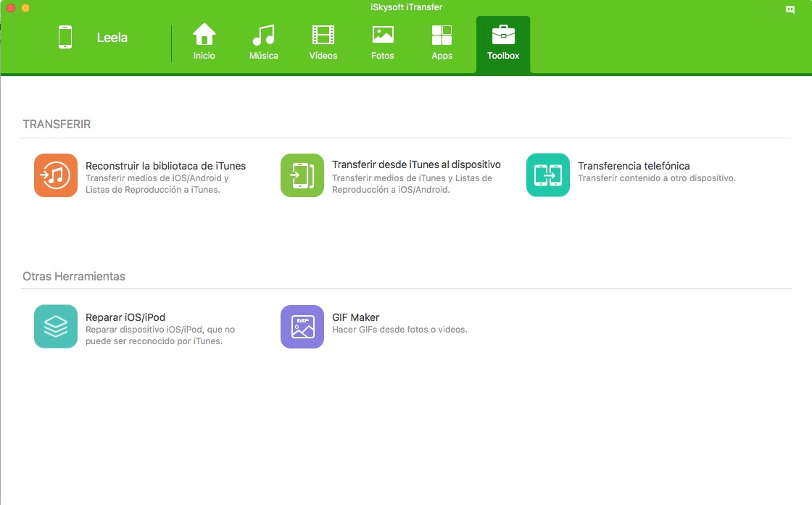The image size is (812, 505).
Task: Open Transferencia telefónica tool
Action: (x=634, y=166)
